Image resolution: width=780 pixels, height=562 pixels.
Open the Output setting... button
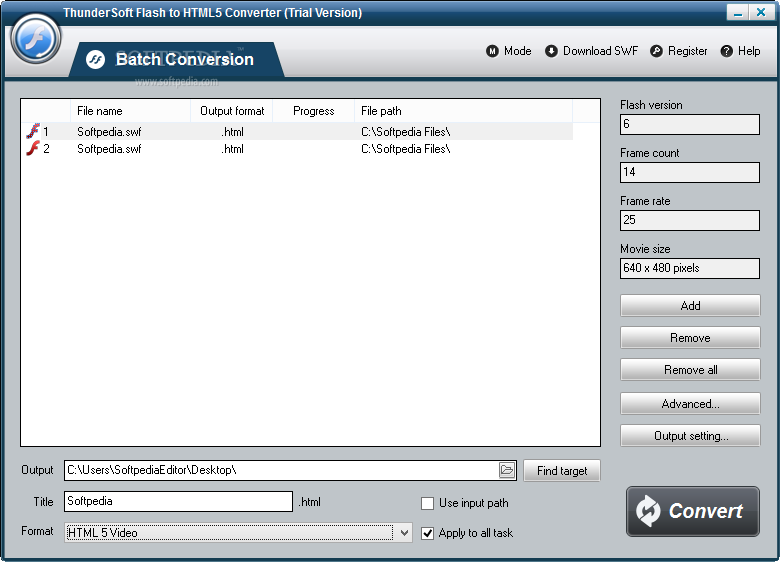690,436
